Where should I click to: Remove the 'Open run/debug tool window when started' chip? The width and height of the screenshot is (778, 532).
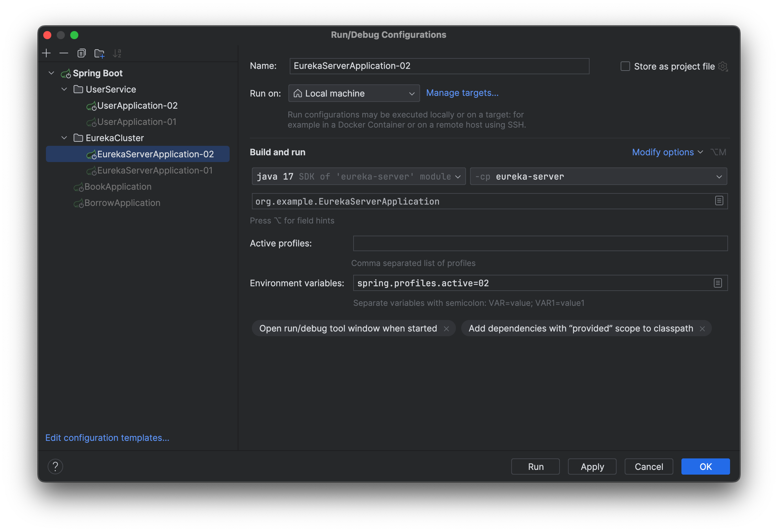[x=447, y=328]
